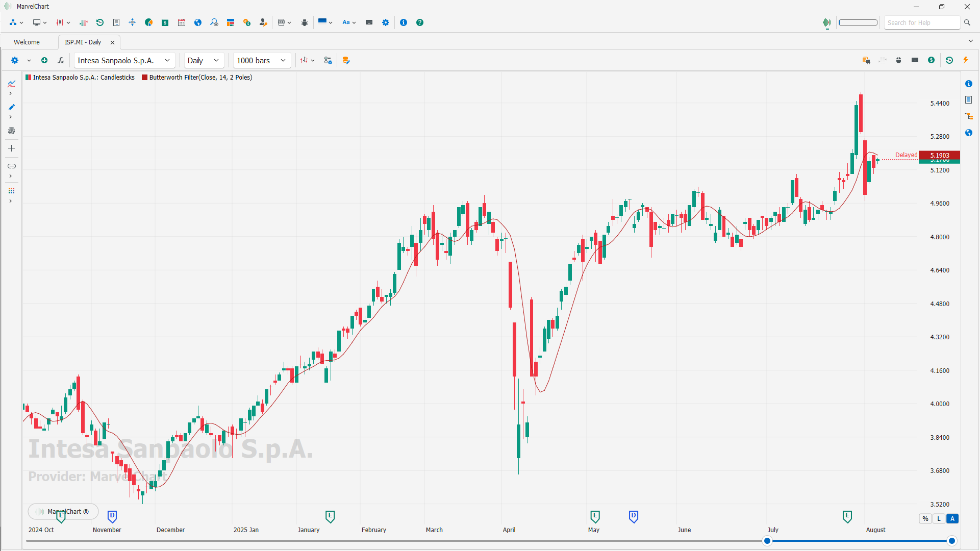Click the green help question mark icon
This screenshot has width=980, height=551.
pos(420,22)
